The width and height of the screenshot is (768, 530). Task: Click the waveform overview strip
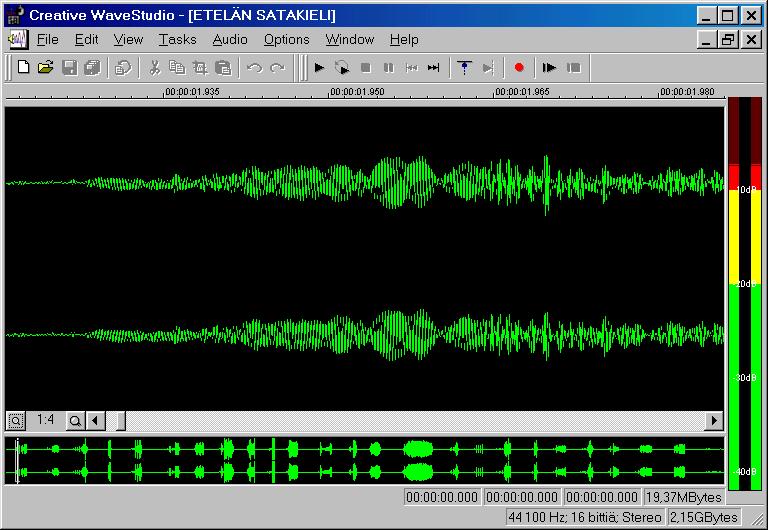pyautogui.click(x=364, y=460)
